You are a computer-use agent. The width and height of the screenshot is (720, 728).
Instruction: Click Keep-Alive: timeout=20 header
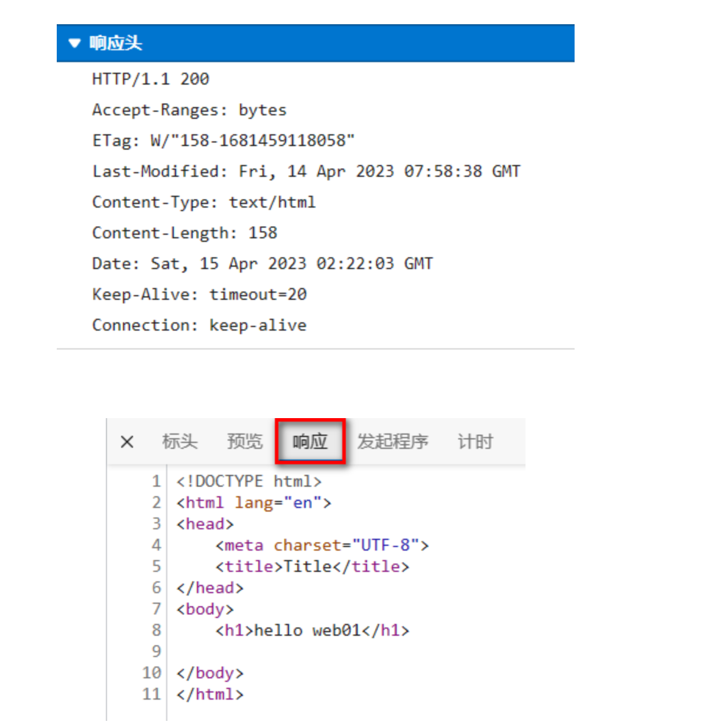click(199, 295)
